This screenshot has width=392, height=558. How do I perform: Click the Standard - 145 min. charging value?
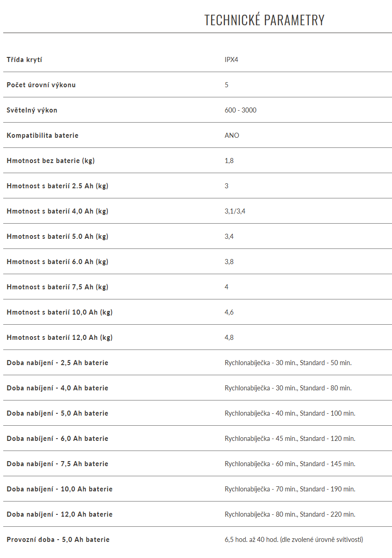pos(328,464)
